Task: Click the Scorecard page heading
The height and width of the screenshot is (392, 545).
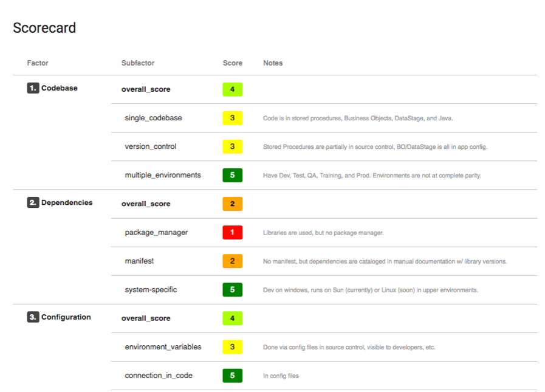Action: [x=44, y=28]
